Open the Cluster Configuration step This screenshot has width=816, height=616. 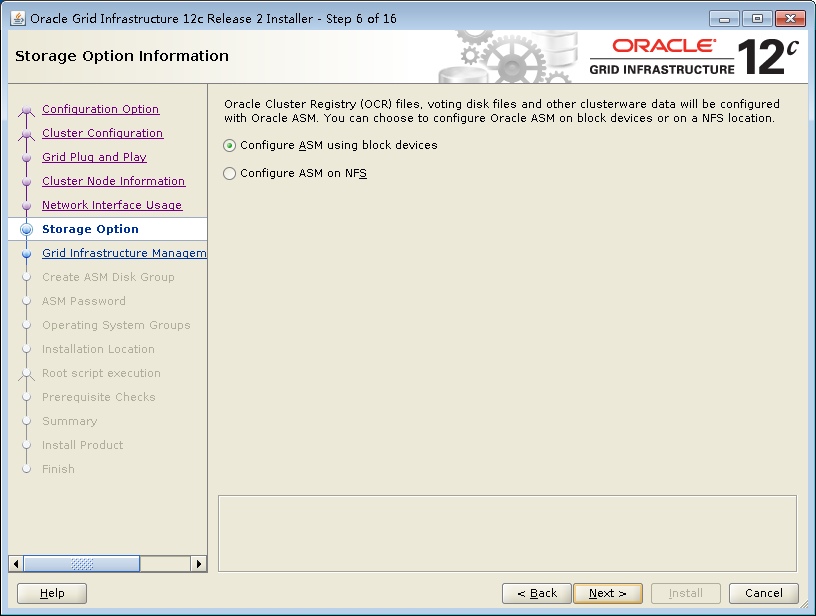(102, 133)
